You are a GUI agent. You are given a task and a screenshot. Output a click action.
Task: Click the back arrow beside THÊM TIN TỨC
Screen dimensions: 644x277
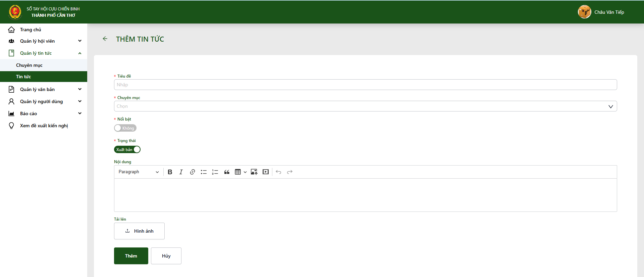coord(105,39)
